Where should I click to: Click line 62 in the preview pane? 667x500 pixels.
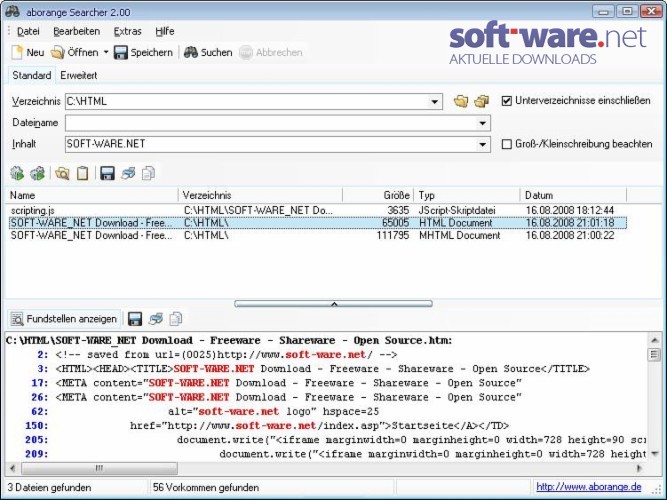(x=205, y=411)
